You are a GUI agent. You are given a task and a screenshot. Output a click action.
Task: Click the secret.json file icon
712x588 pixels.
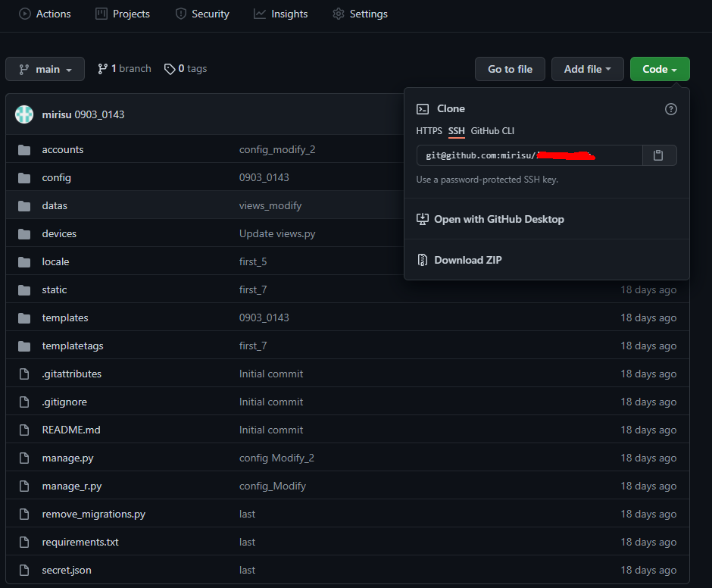tap(24, 571)
